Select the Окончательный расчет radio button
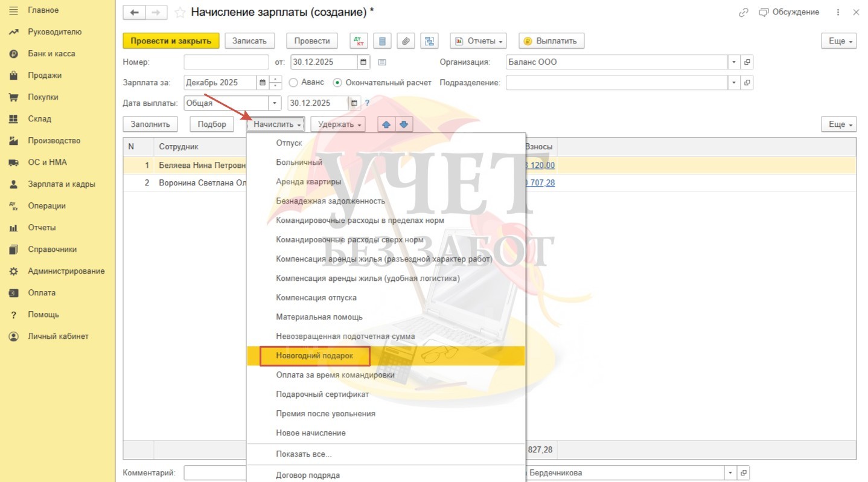 338,83
